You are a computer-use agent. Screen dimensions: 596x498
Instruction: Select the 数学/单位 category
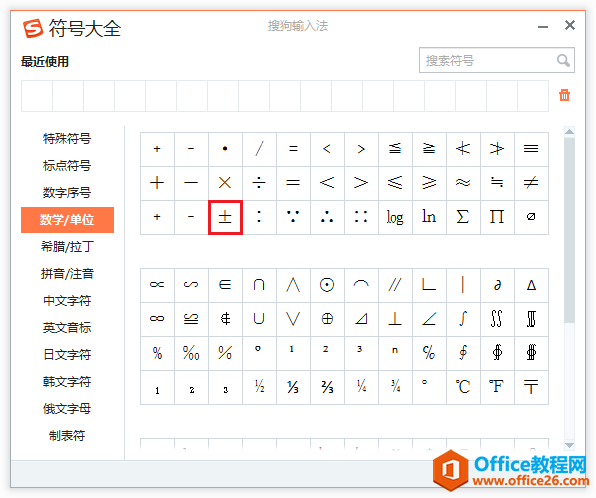point(67,220)
